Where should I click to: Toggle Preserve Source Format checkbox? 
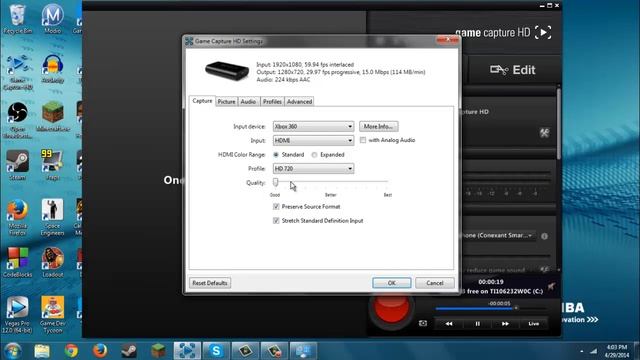click(x=276, y=207)
